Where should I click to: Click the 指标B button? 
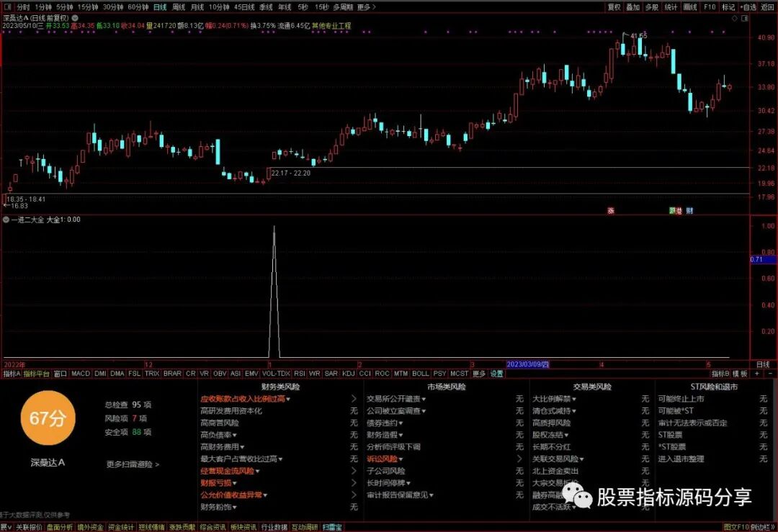click(720, 374)
